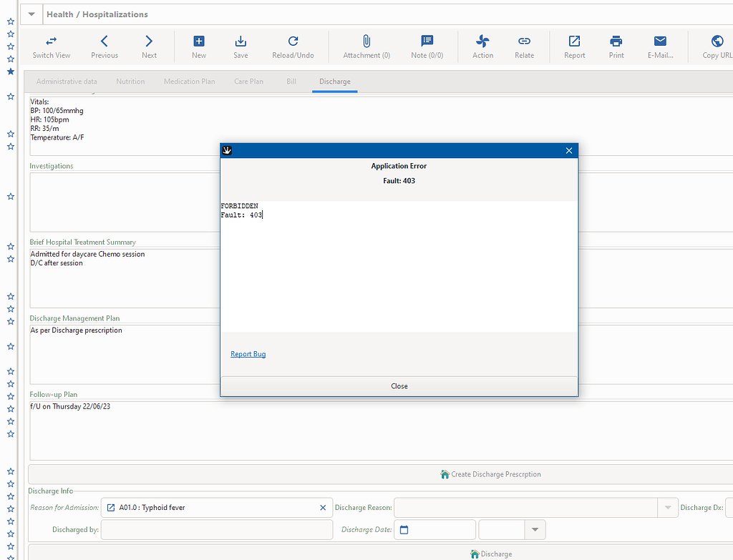Click the Reload/Undo icon
Screen dimensions: 733x560
tap(293, 41)
